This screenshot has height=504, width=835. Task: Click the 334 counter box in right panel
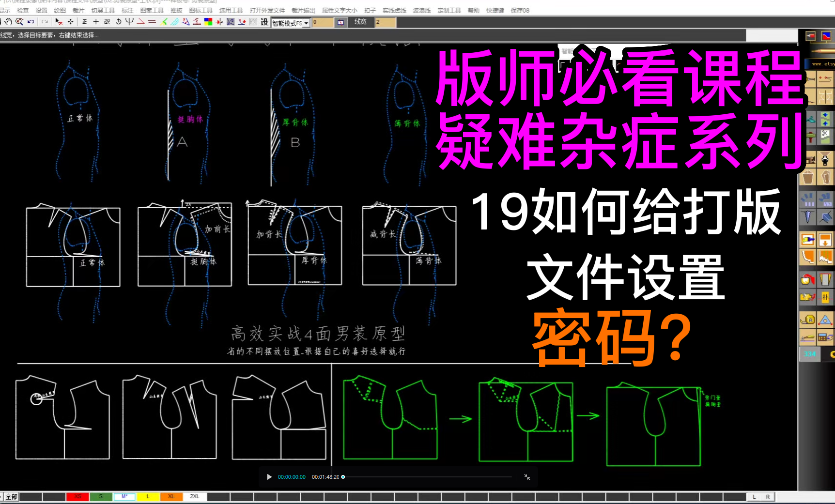[x=810, y=354]
